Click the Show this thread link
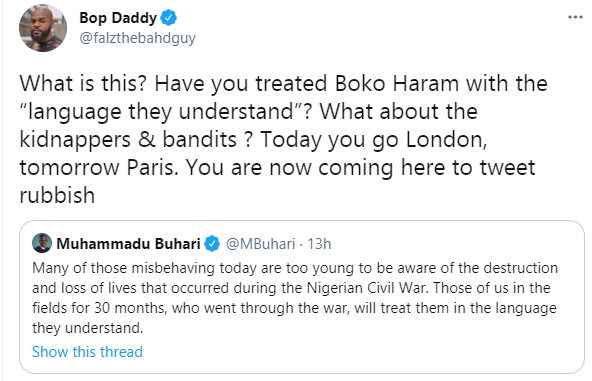 click(x=87, y=352)
